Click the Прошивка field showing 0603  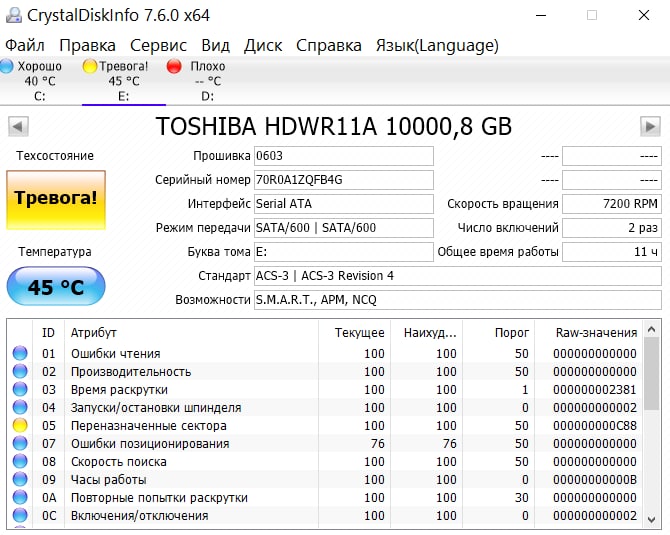pos(344,156)
